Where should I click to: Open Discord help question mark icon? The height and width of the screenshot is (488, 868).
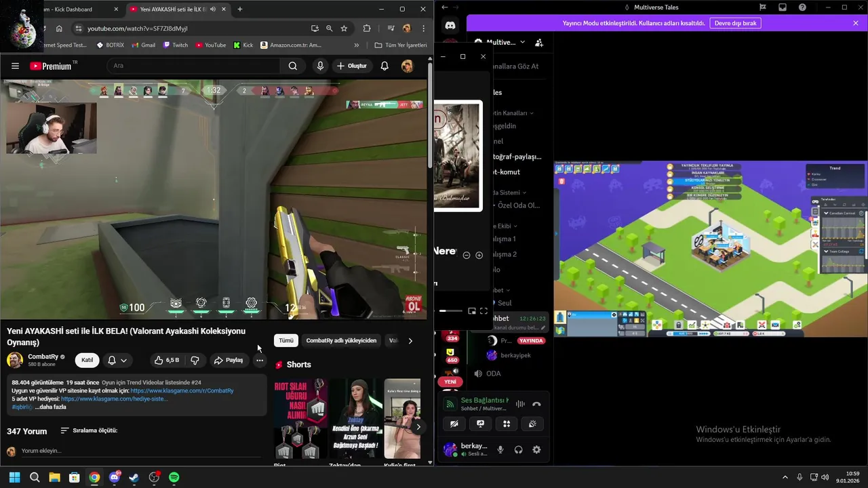click(x=803, y=7)
